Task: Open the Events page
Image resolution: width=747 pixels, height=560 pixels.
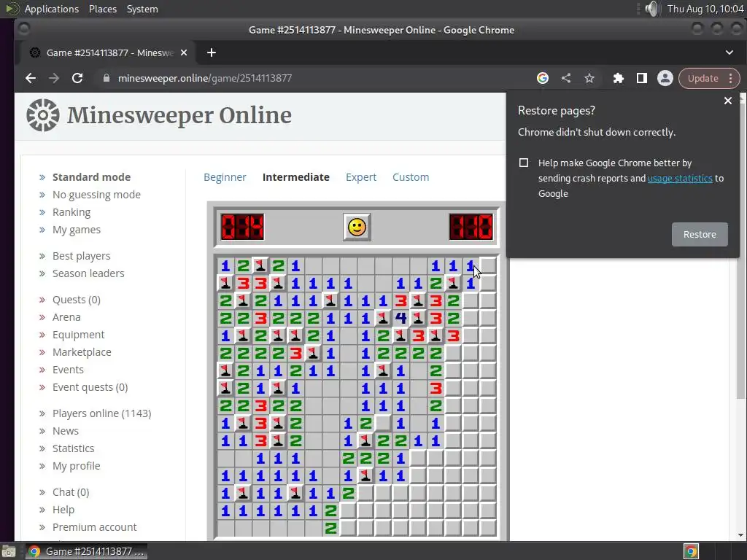Action: point(68,370)
